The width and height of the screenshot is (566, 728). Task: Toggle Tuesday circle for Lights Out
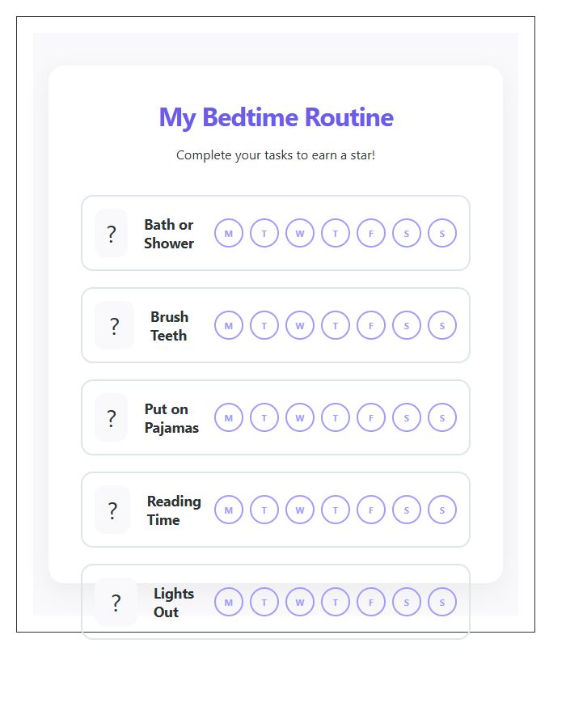[x=264, y=602]
